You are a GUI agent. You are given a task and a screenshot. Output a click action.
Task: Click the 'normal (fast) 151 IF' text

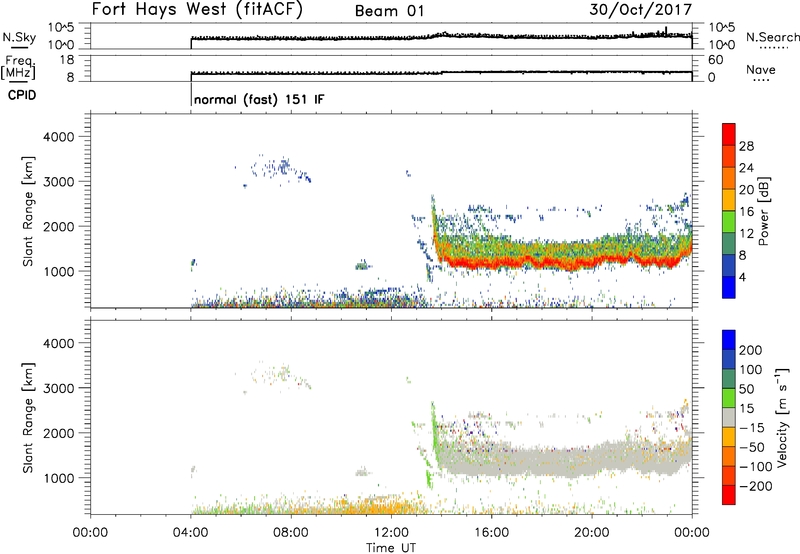[259, 99]
